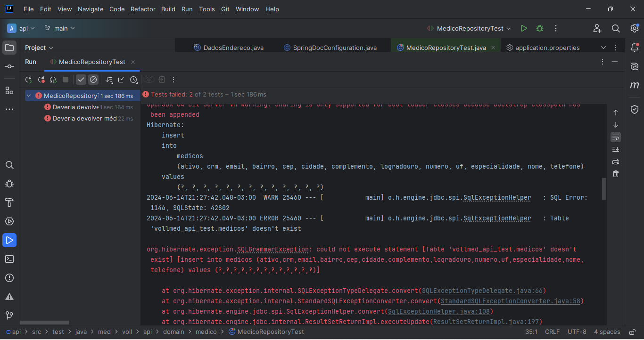The width and height of the screenshot is (644, 340).
Task: Open more test runner options
Action: [x=173, y=80]
